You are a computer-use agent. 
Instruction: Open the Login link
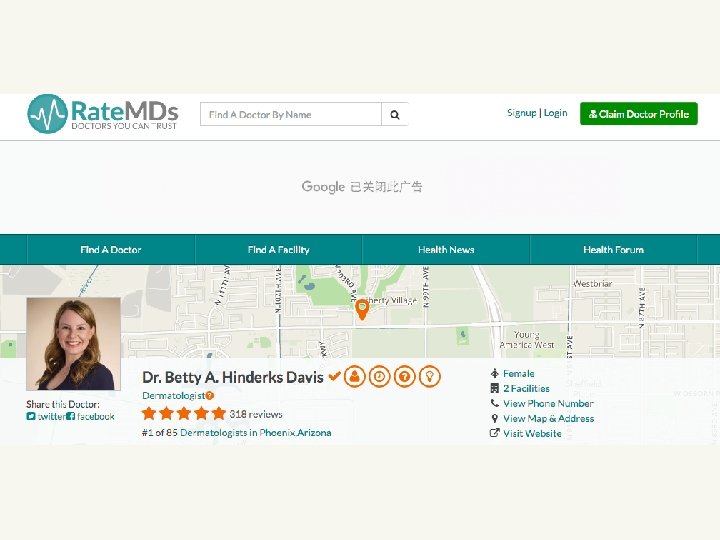click(x=556, y=113)
